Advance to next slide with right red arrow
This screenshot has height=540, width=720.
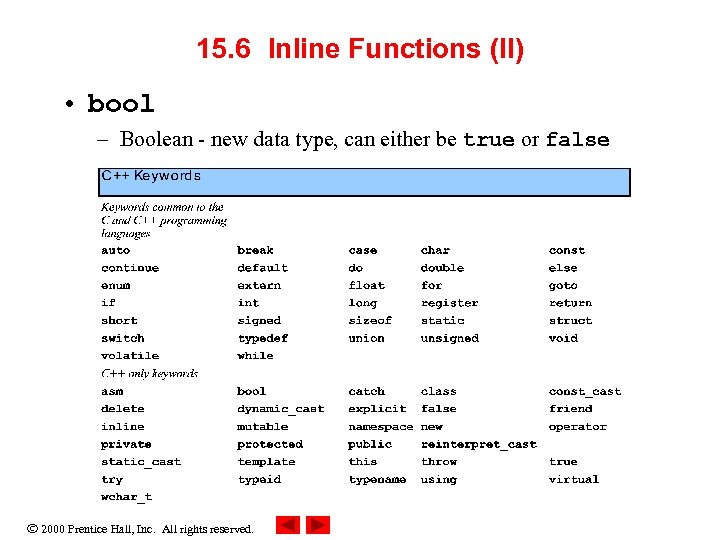coord(318,525)
